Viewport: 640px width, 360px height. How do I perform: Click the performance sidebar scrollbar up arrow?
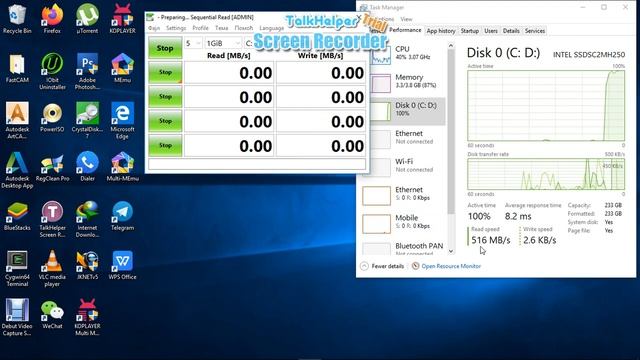(451, 46)
